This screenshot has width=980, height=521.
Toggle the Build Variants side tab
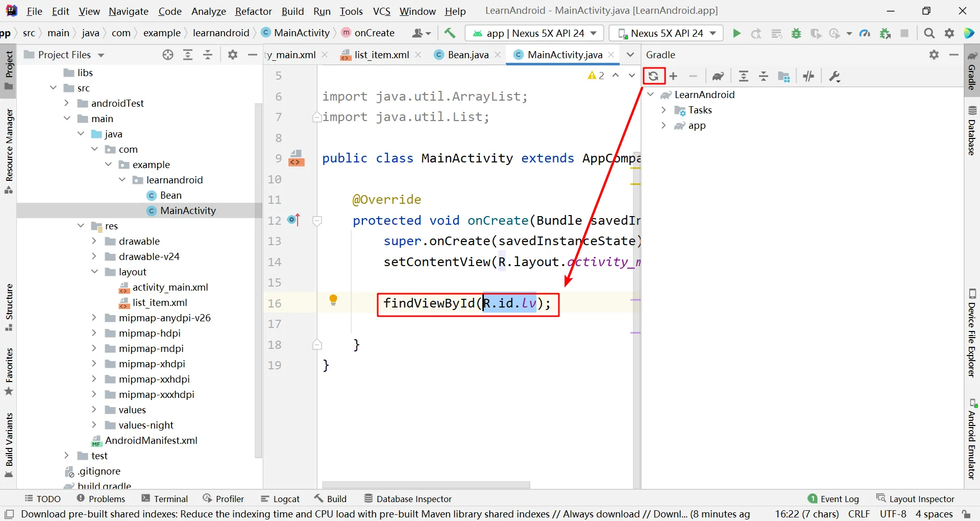pos(9,445)
